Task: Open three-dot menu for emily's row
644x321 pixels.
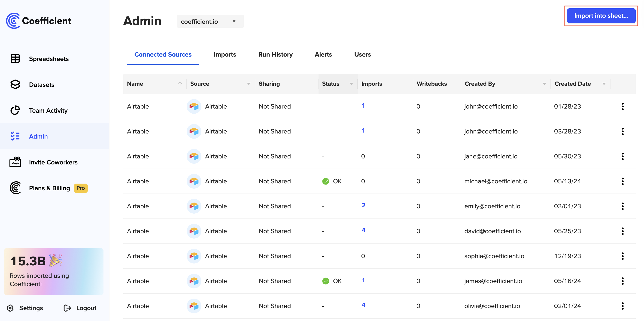Action: click(623, 206)
